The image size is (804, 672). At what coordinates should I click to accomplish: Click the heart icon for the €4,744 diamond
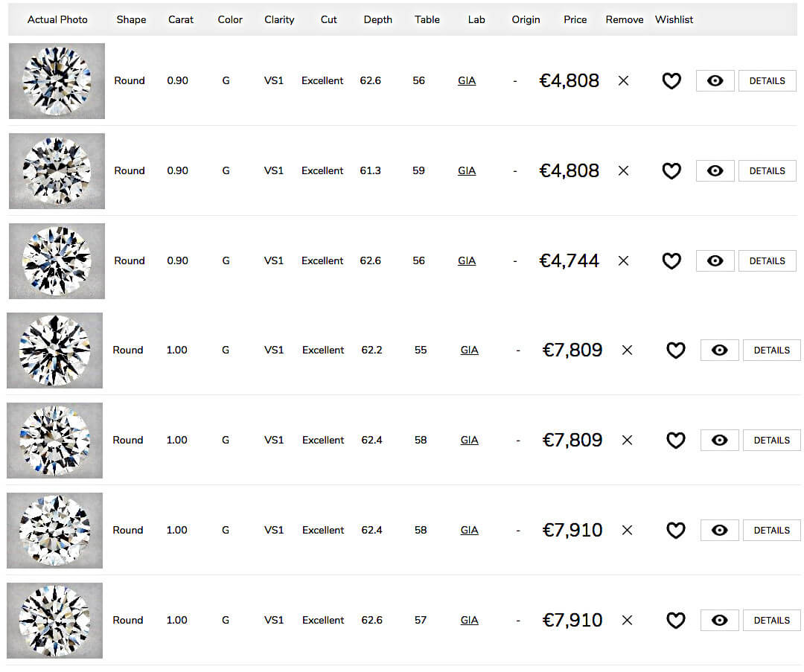click(671, 261)
